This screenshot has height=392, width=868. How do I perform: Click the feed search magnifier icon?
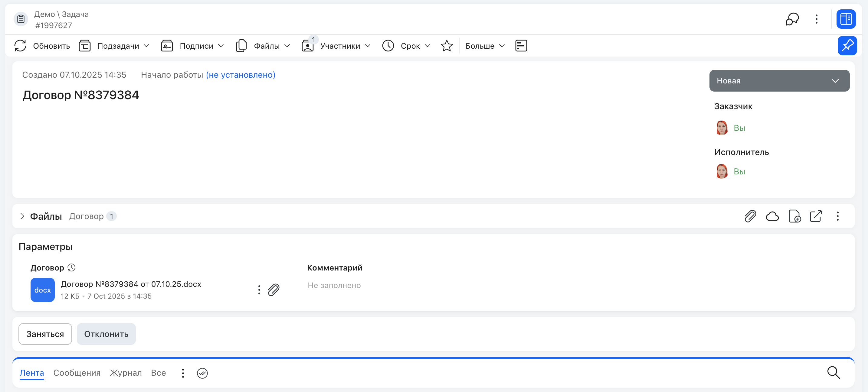[x=834, y=373]
